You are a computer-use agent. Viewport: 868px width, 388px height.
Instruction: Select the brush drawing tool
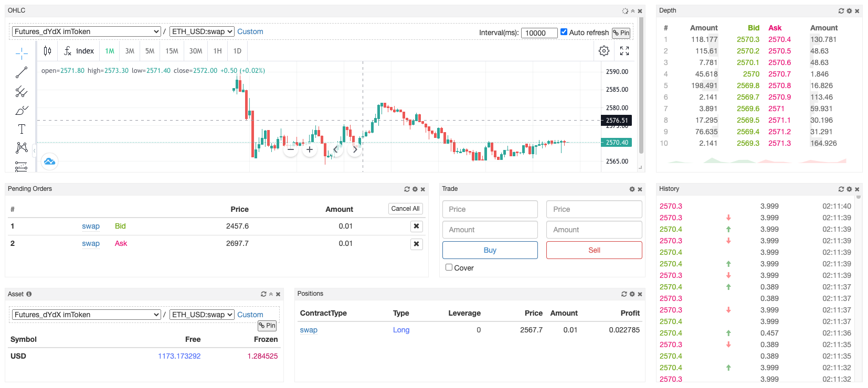point(22,111)
